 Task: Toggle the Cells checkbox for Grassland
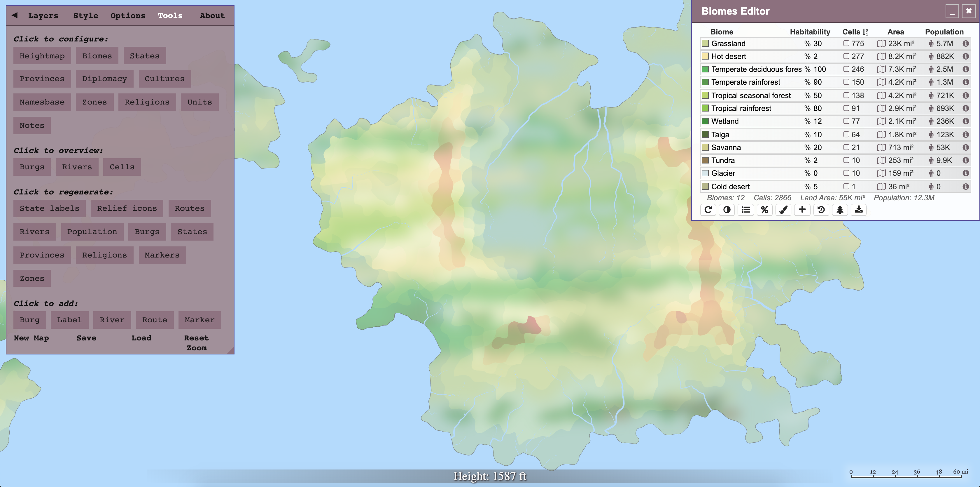846,44
